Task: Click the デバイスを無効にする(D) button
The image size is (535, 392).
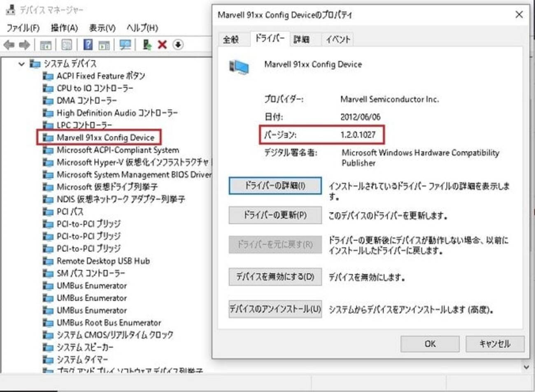Action: pyautogui.click(x=275, y=277)
